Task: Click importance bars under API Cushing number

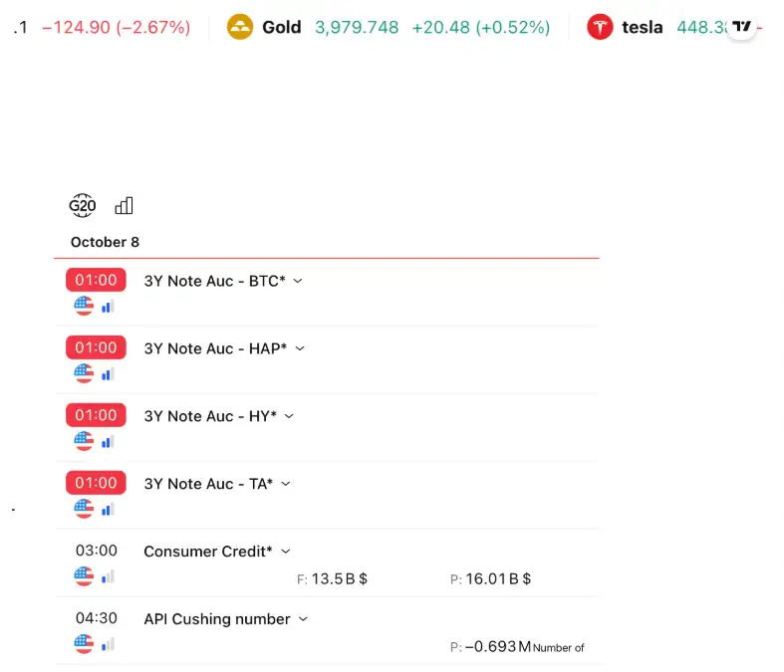Action: [x=108, y=644]
